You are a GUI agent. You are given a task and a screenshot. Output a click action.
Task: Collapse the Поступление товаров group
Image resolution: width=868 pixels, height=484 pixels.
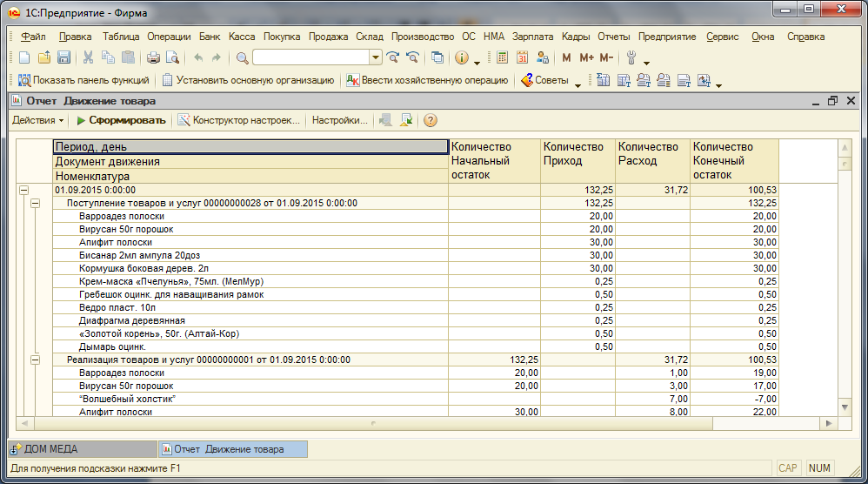click(x=35, y=203)
